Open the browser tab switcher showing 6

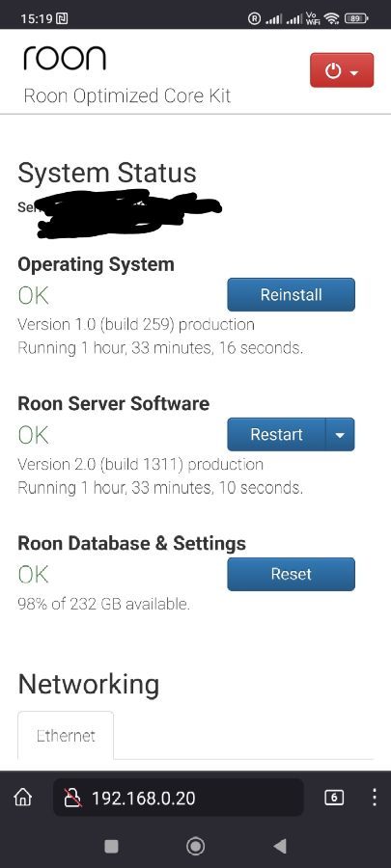click(x=334, y=798)
